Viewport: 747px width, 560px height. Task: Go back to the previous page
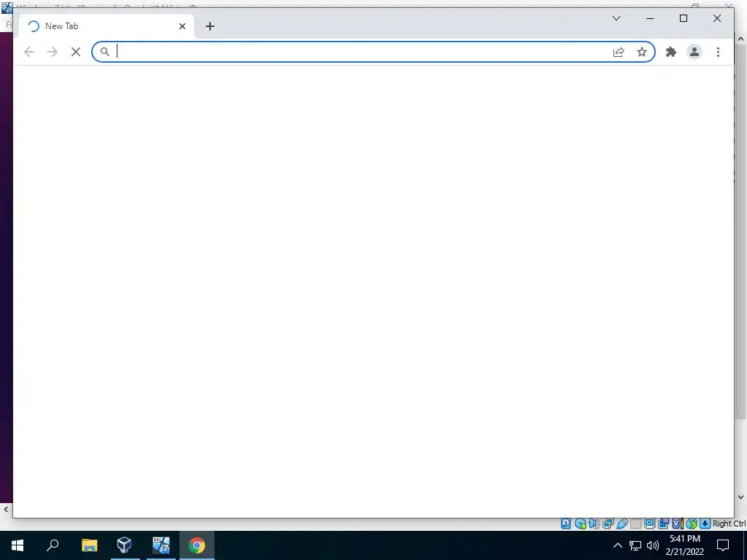[29, 52]
